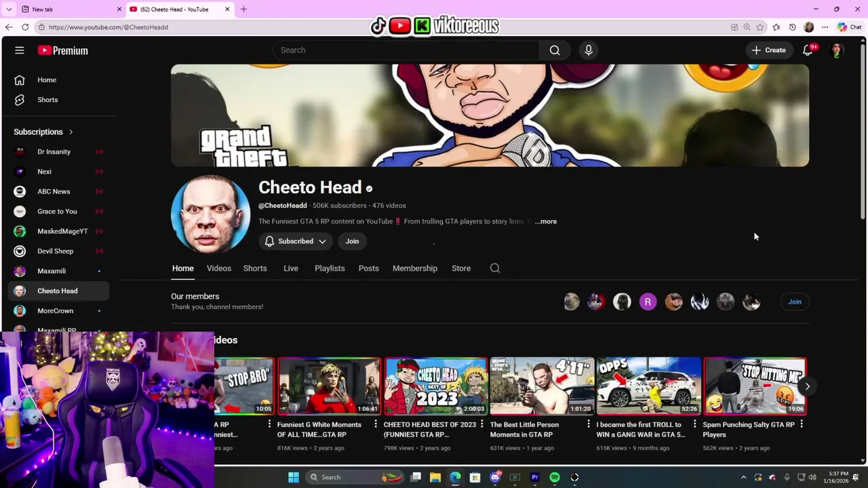Click the purple R member avatar
868x488 pixels.
click(648, 302)
